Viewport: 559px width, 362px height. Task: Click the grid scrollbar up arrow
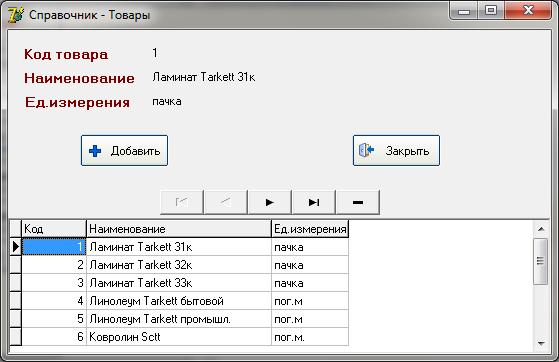coord(541,229)
